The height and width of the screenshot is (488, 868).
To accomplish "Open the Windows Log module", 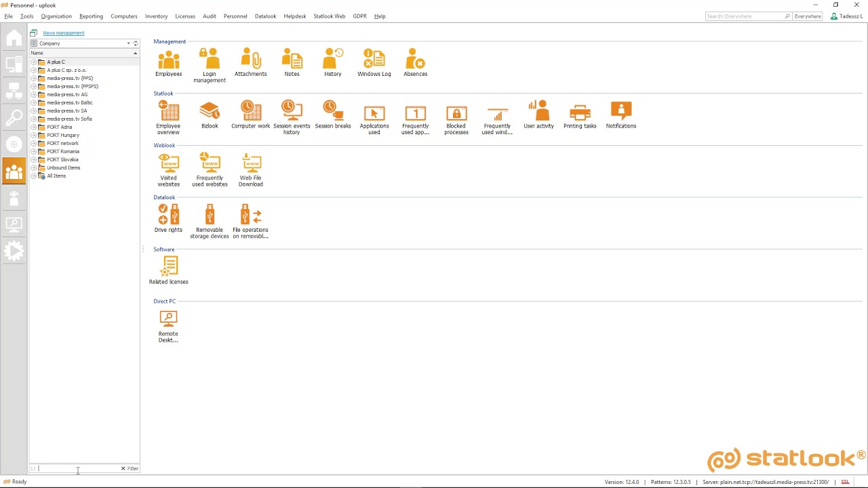I will (374, 61).
